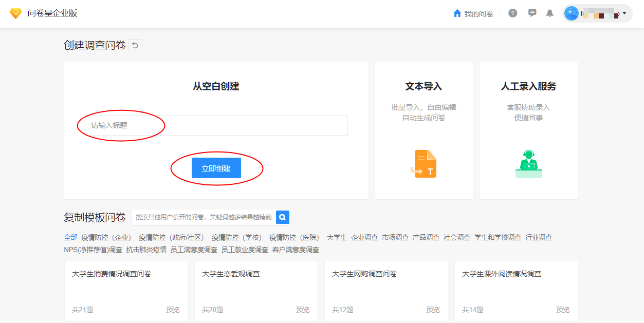Click the back arrow next to 创建调查问卷
The width and height of the screenshot is (644, 323).
[x=135, y=45]
